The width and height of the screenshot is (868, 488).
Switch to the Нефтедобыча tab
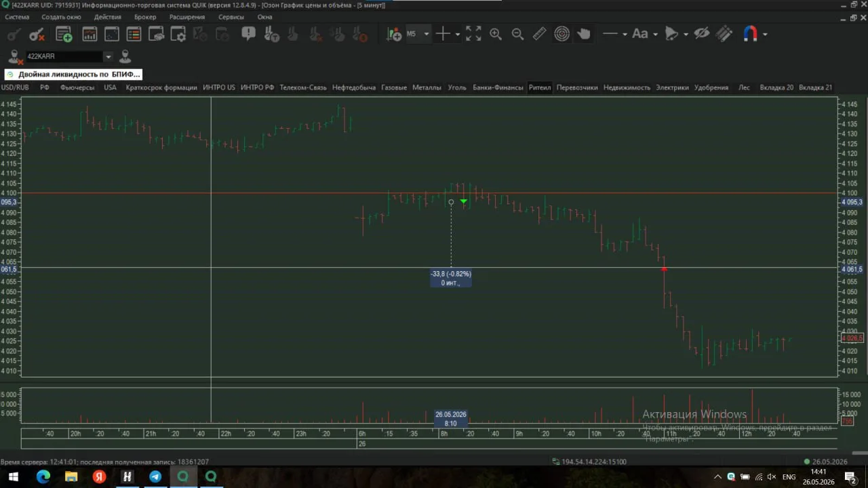pos(354,87)
